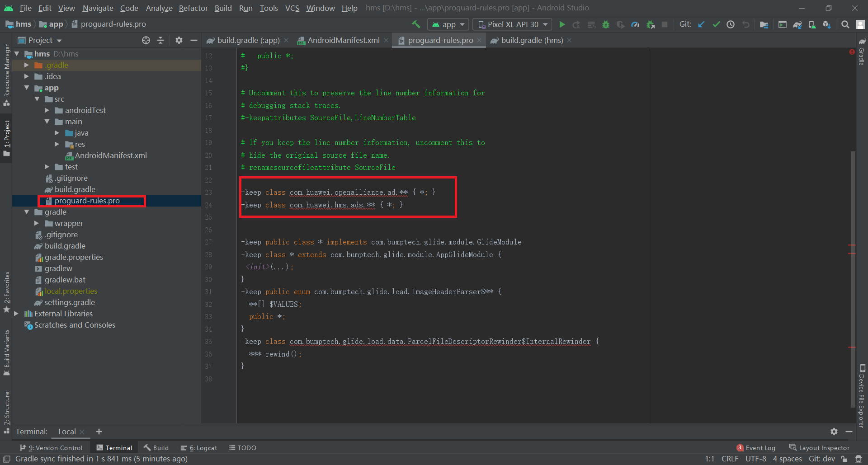868x465 pixels.
Task: Click the Git Commit checkmark icon
Action: (716, 24)
